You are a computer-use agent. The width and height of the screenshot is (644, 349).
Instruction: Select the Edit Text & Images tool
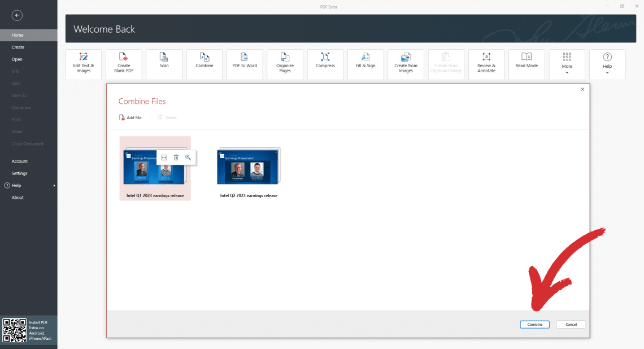(83, 64)
